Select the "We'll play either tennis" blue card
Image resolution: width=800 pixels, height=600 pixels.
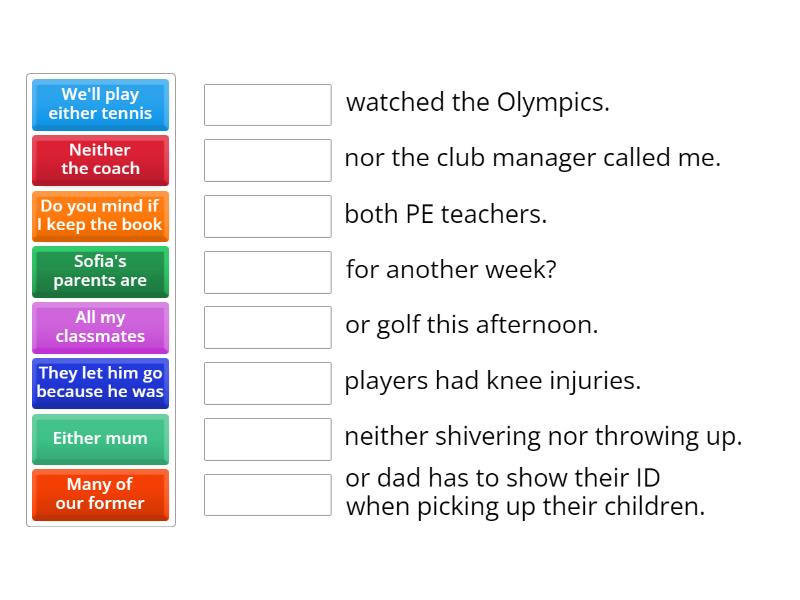coord(100,105)
